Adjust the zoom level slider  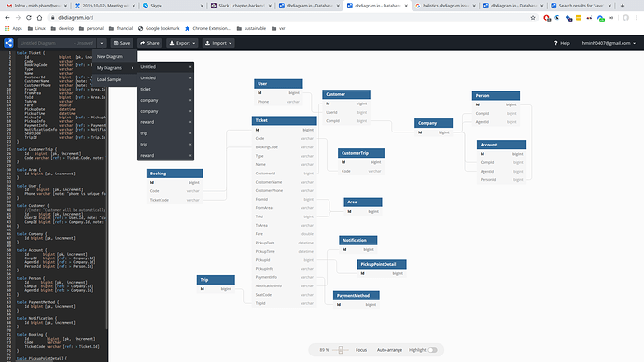click(341, 350)
